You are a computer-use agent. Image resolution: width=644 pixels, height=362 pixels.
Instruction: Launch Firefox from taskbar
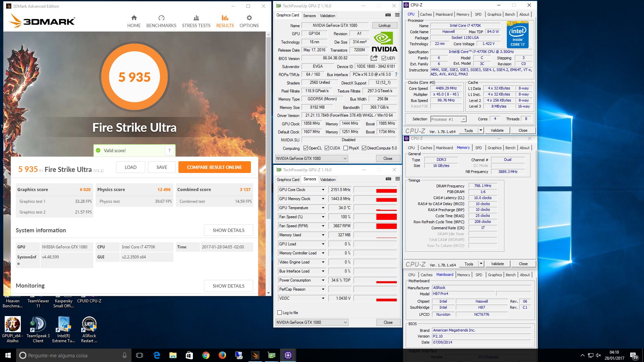222,355
